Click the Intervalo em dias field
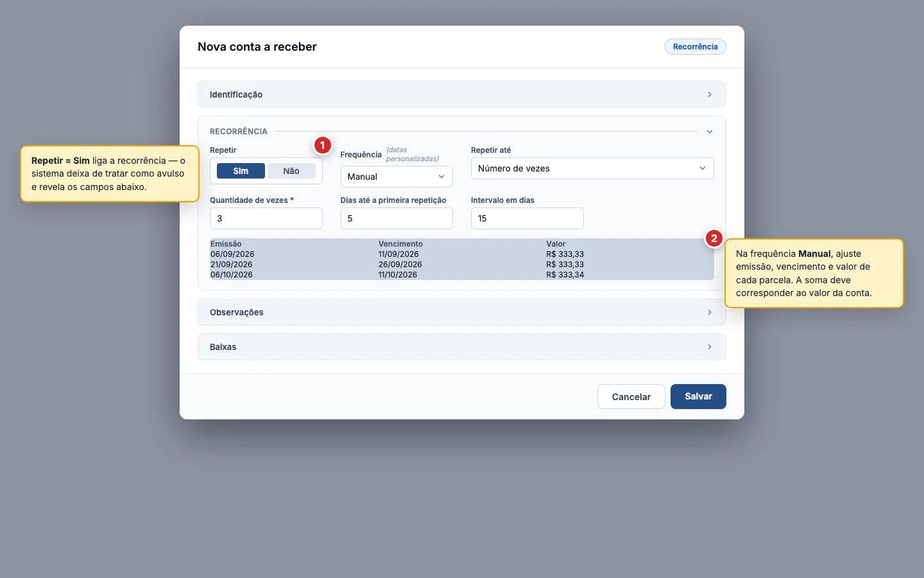 pyautogui.click(x=527, y=218)
